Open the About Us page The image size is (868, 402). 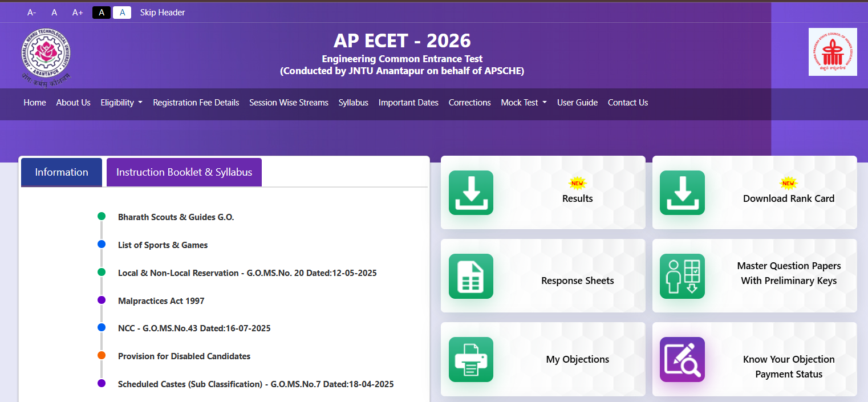(73, 103)
